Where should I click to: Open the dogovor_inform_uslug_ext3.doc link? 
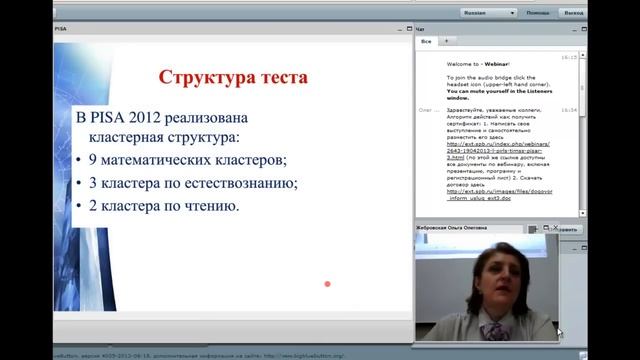[499, 195]
